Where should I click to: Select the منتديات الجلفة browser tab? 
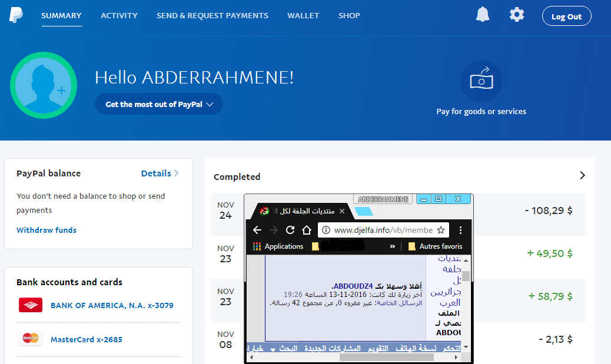pos(301,211)
